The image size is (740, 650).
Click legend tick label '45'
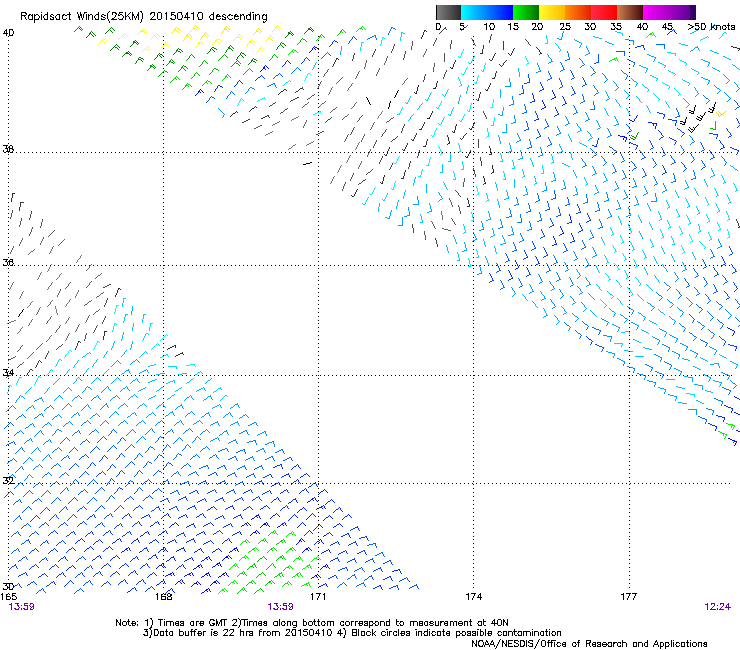click(667, 27)
